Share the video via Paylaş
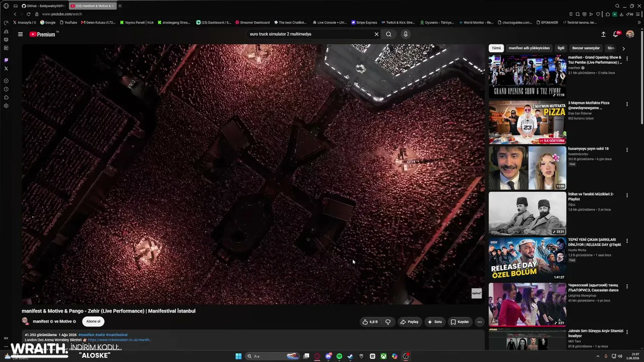The width and height of the screenshot is (644, 362). click(409, 322)
